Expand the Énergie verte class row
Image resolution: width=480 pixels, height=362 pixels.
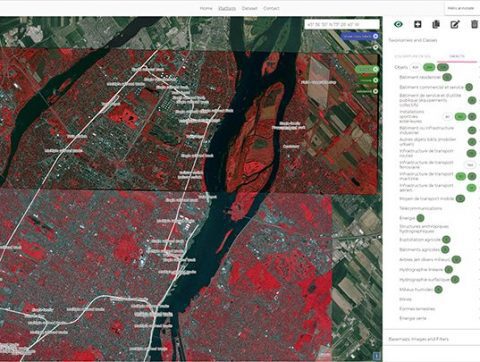coord(413,318)
